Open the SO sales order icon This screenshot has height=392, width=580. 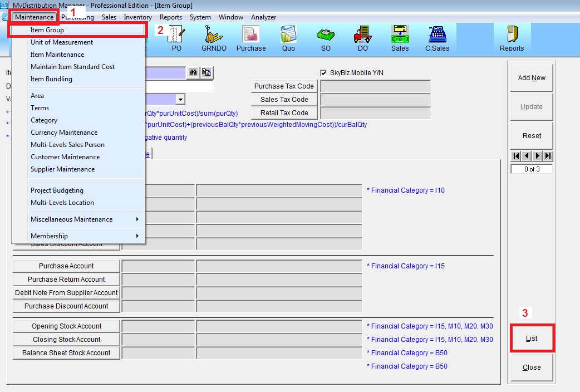(326, 37)
